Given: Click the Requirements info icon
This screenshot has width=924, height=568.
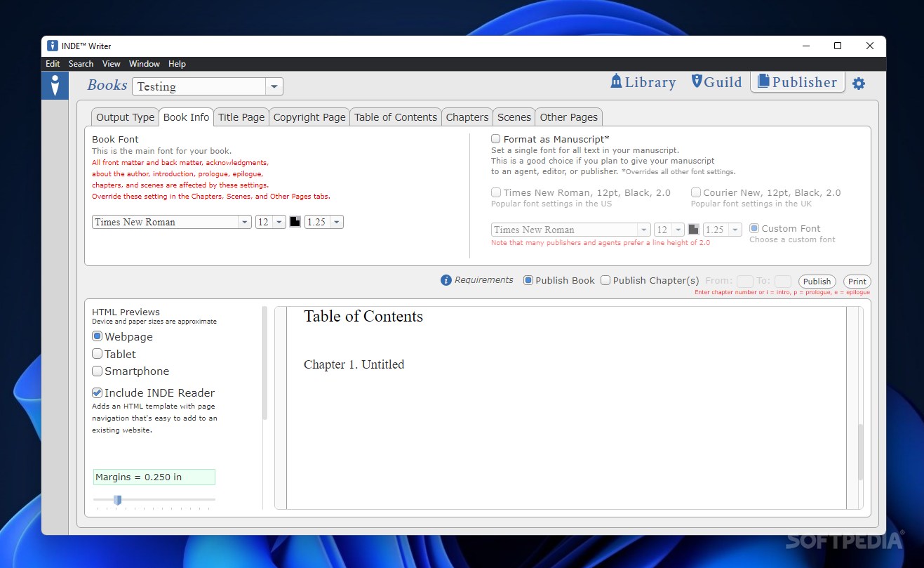Looking at the screenshot, I should tap(446, 280).
